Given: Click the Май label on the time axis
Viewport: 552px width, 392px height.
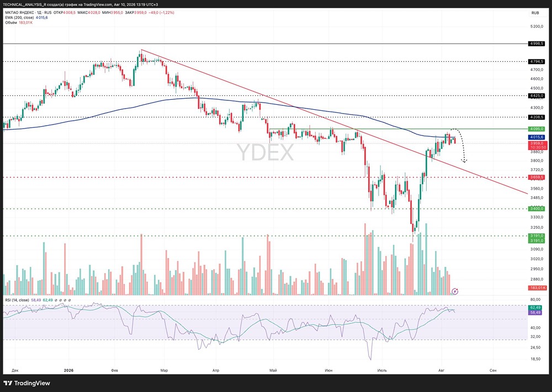Looking at the screenshot, I should [273, 370].
